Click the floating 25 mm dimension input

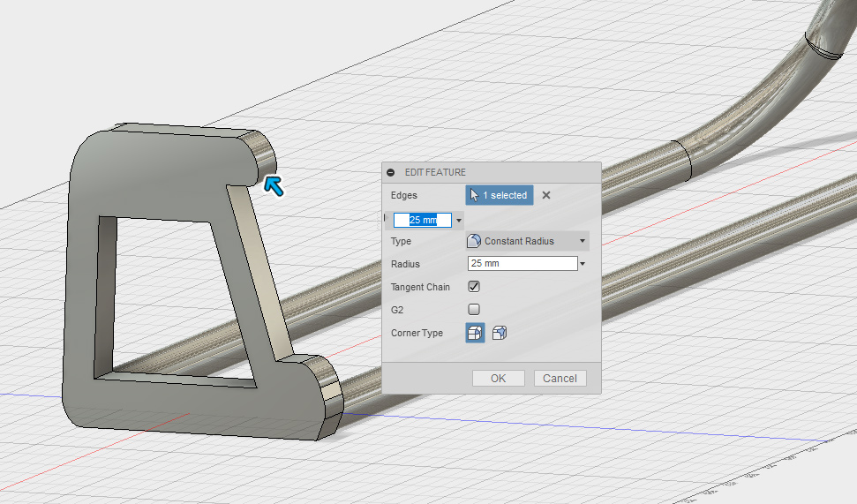[x=423, y=221]
